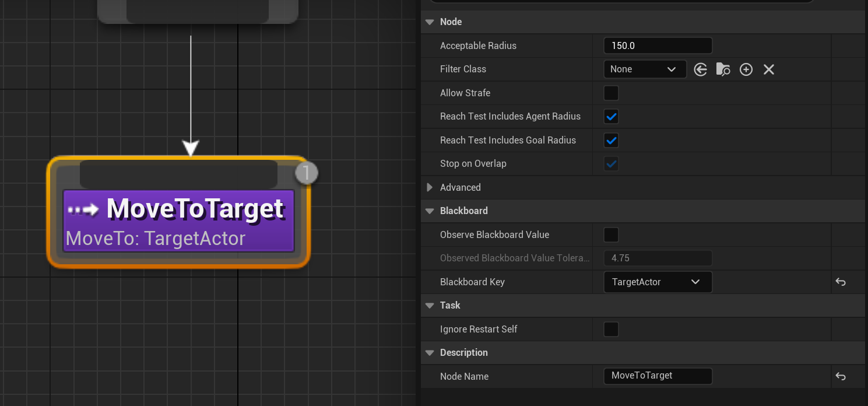Screen dimensions: 868x406
Task: Reset Blackboard Key to default arrow
Action: [841, 282]
